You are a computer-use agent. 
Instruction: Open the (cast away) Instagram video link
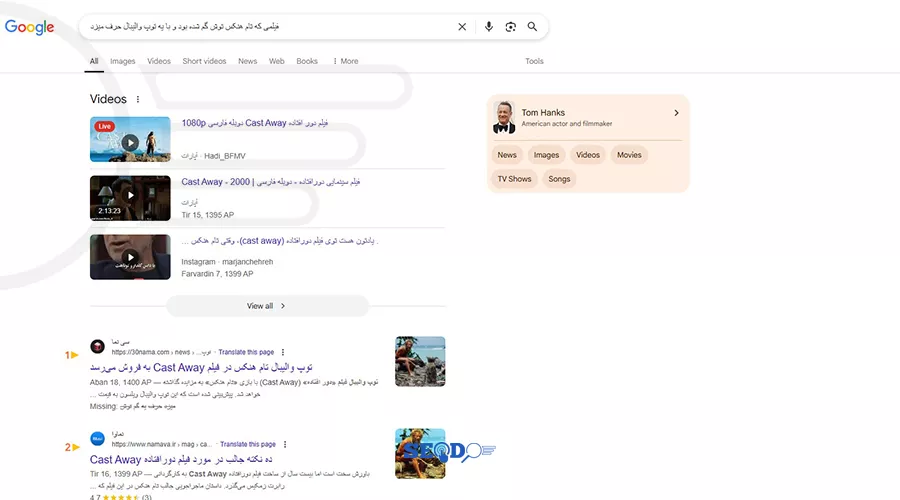[280, 241]
